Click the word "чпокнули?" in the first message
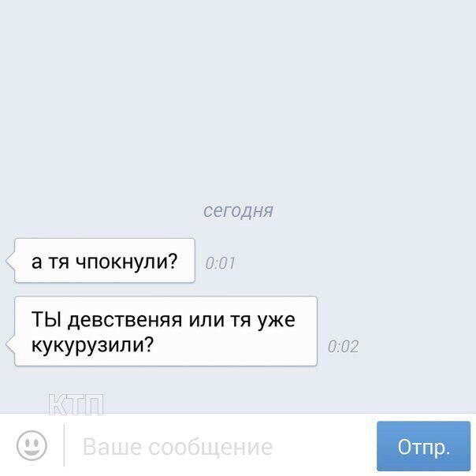This screenshot has width=476, height=476. [x=126, y=262]
